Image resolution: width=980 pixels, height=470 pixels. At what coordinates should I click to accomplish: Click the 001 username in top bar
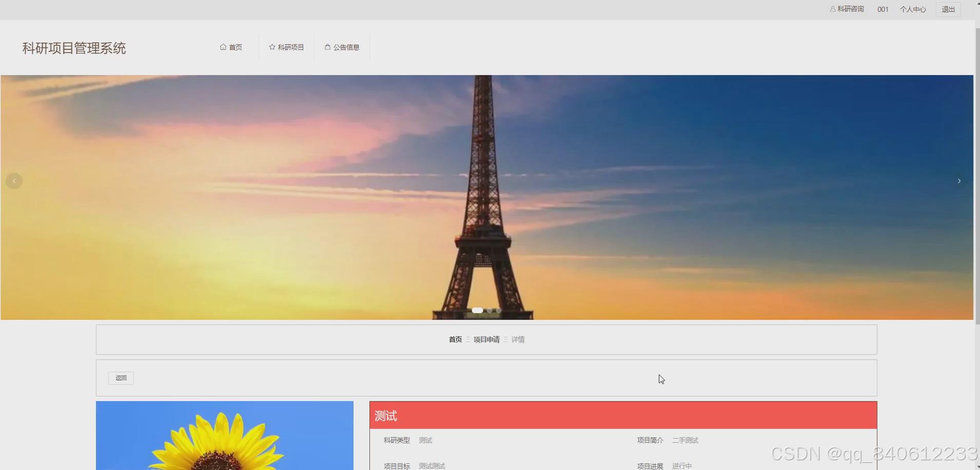point(883,9)
